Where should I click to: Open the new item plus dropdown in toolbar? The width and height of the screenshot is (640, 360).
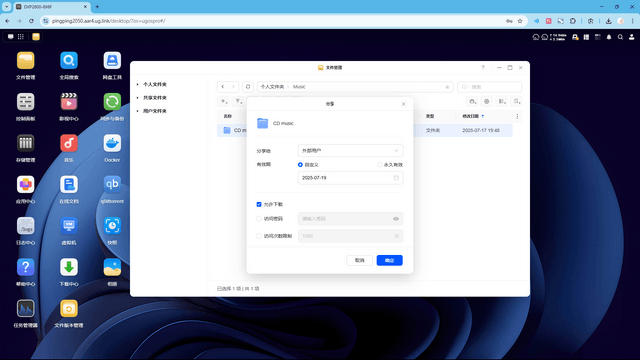click(x=224, y=101)
